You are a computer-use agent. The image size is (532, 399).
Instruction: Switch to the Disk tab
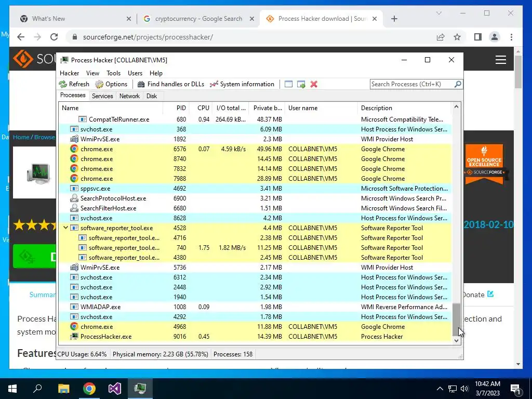click(152, 96)
